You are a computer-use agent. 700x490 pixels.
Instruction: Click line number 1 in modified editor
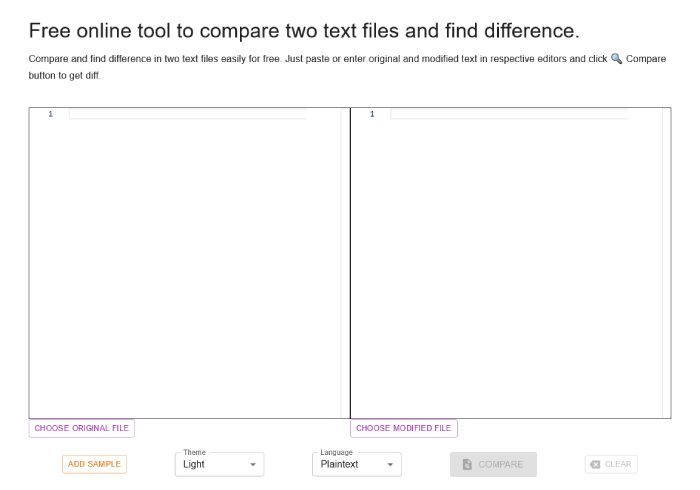372,114
